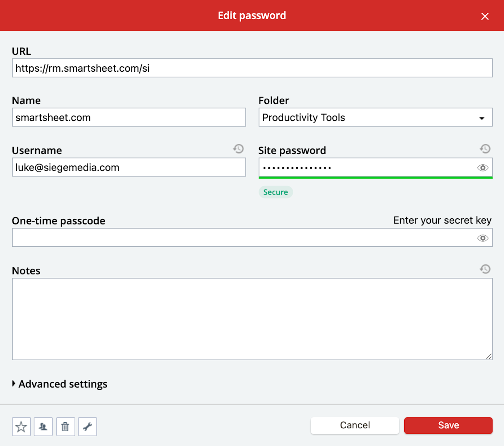504x446 pixels.
Task: Open wrench tools icon
Action: click(87, 427)
